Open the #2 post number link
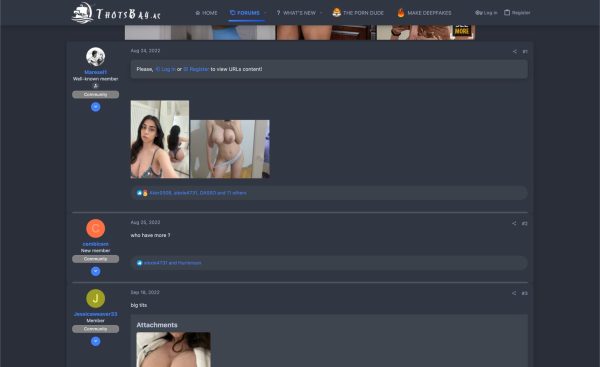 point(525,223)
